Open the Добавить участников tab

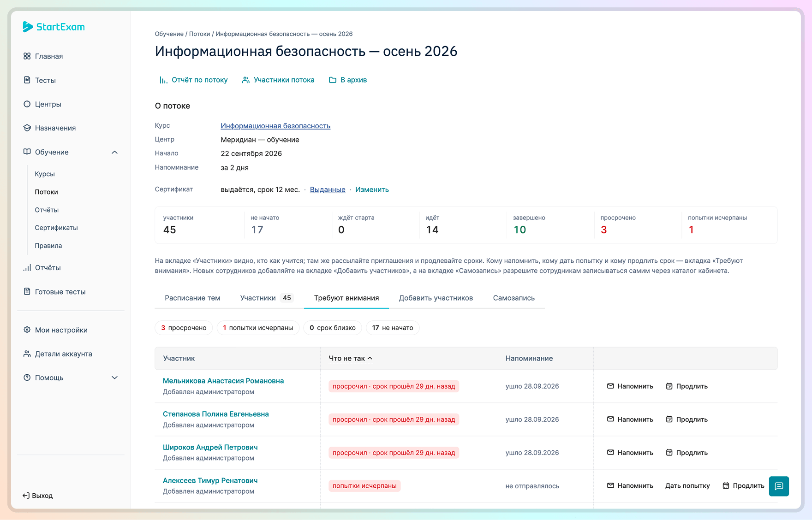pos(436,298)
